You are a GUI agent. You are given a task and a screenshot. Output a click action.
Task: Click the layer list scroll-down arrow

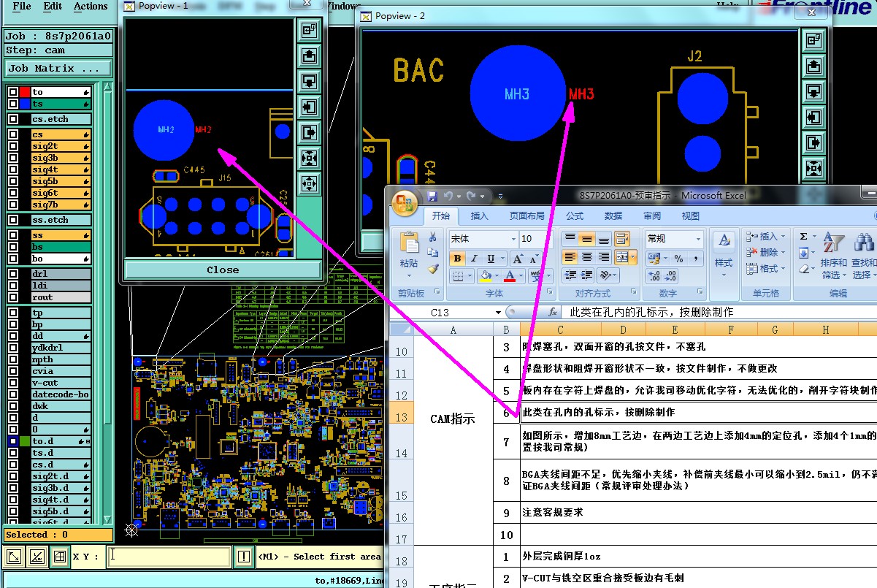coord(108,519)
